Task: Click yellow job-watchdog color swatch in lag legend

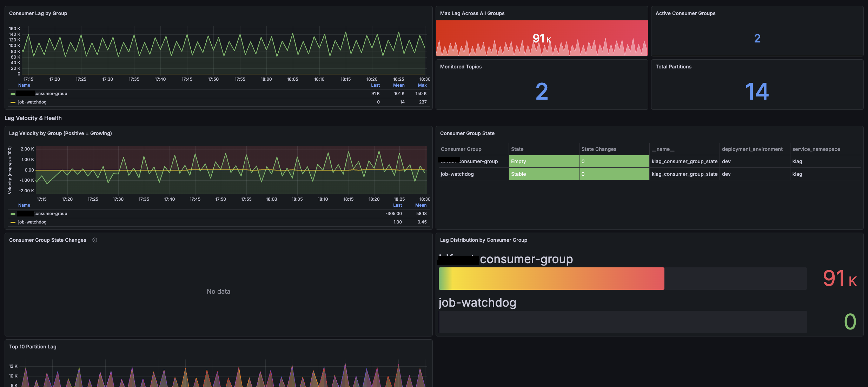Action: [13, 102]
